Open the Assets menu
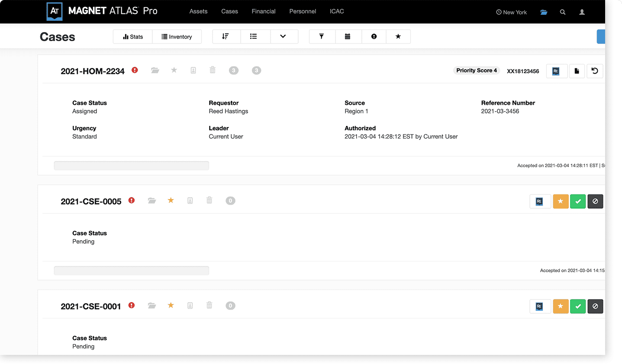The width and height of the screenshot is (622, 364). tap(198, 11)
